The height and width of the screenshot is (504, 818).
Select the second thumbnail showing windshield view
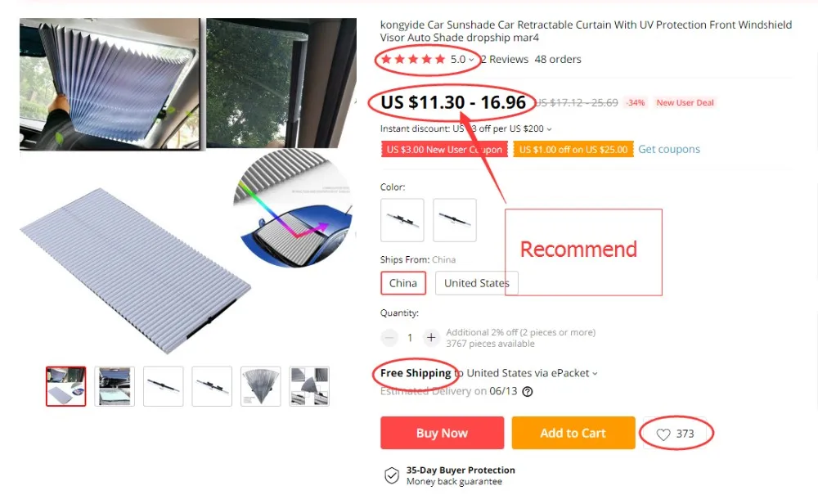115,387
